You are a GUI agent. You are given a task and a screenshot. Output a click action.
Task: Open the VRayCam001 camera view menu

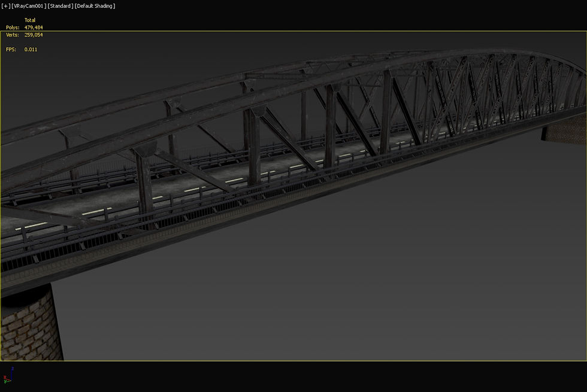(x=29, y=6)
